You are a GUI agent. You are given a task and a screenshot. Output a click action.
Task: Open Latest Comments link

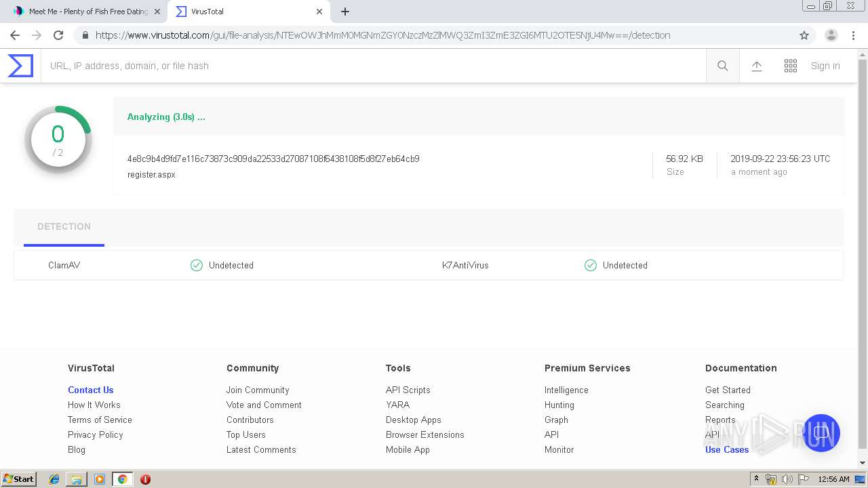[261, 449]
